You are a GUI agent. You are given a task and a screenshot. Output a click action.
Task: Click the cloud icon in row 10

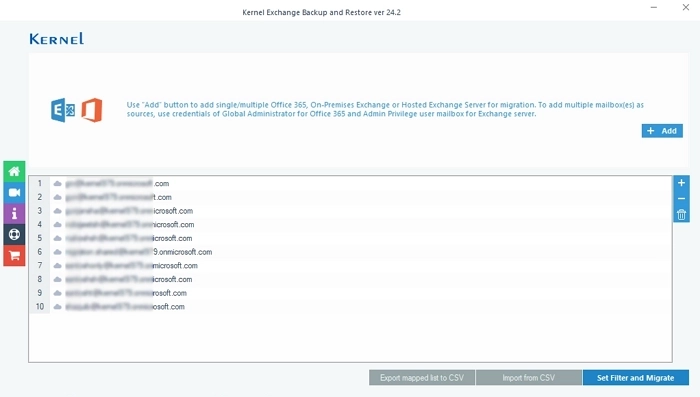(58, 307)
